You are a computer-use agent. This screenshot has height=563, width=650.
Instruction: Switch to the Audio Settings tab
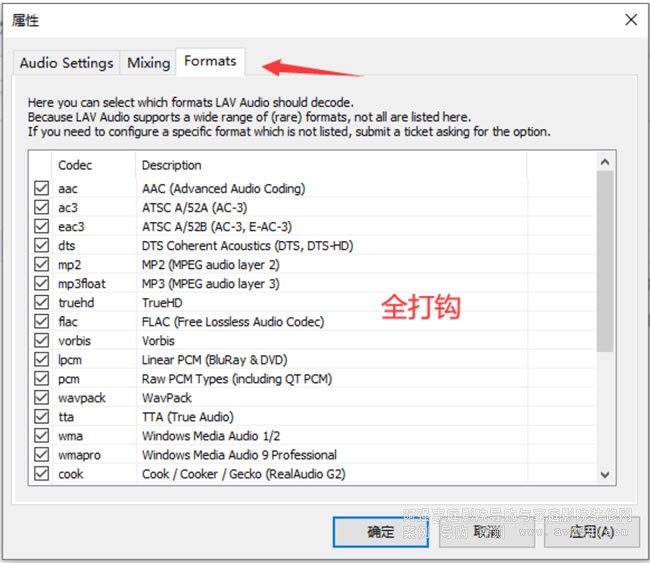67,62
